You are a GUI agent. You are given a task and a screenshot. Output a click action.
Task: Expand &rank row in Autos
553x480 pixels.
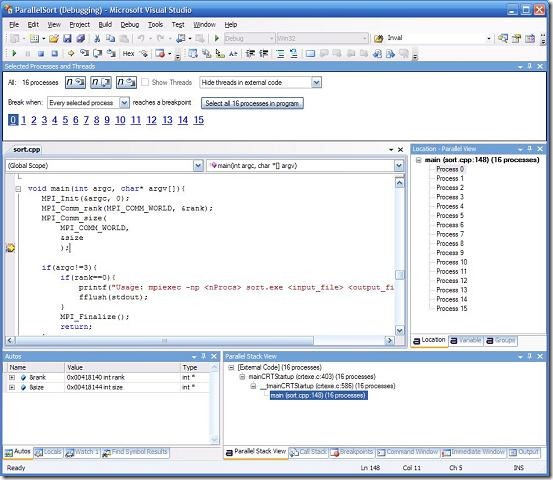click(x=12, y=377)
